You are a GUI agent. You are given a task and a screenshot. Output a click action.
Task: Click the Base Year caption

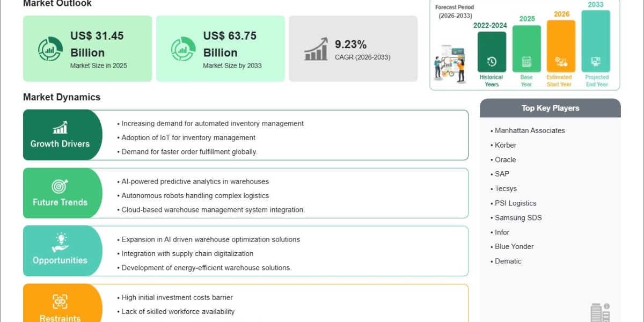point(526,80)
